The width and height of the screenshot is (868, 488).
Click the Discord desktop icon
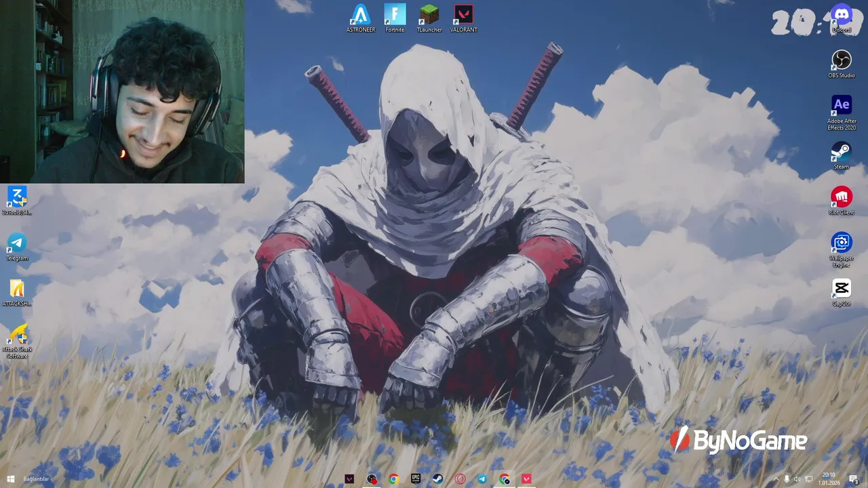pos(842,18)
